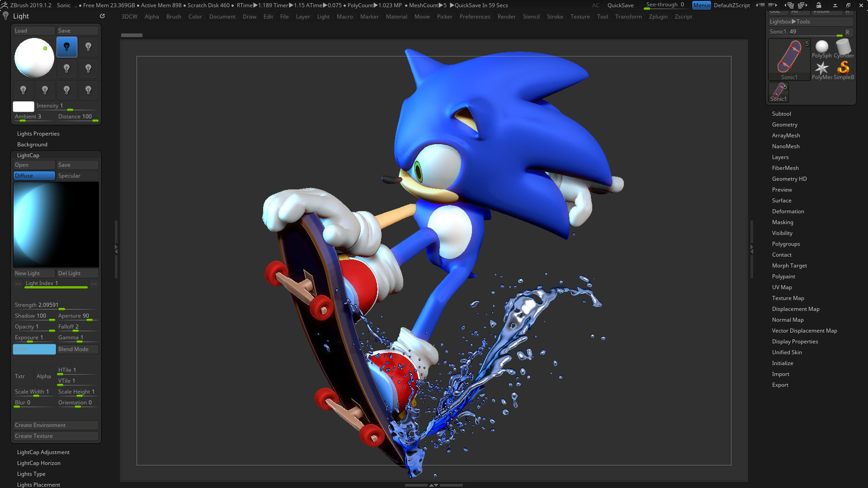Viewport: 868px width, 488px height.
Task: Click the Light palette bulb icon by its title
Action: coord(5,16)
